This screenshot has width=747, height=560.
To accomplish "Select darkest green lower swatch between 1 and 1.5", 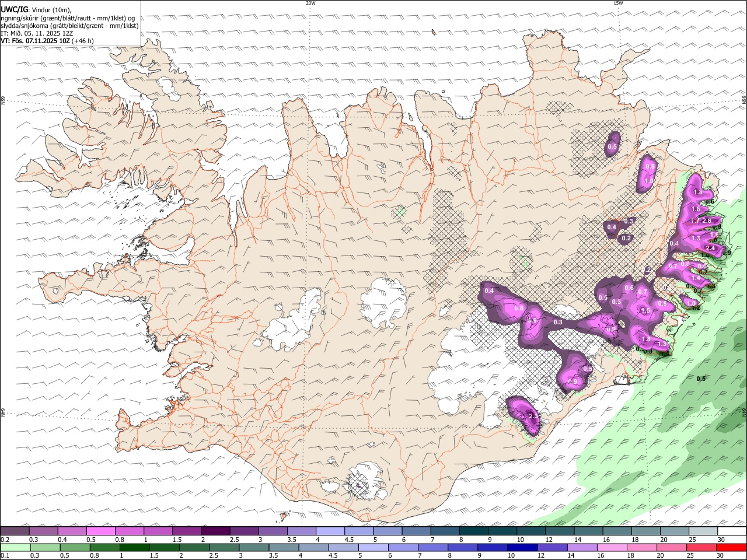I will (134, 547).
